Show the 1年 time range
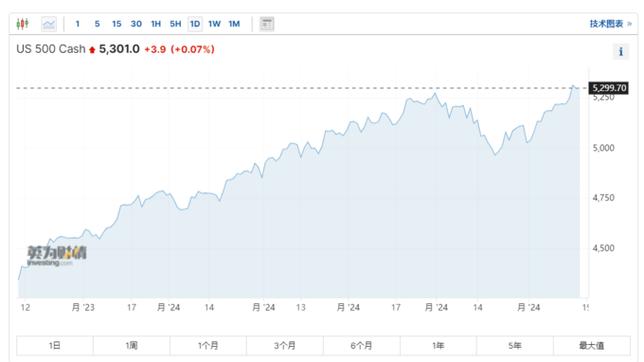This screenshot has width=644, height=362. 438,346
